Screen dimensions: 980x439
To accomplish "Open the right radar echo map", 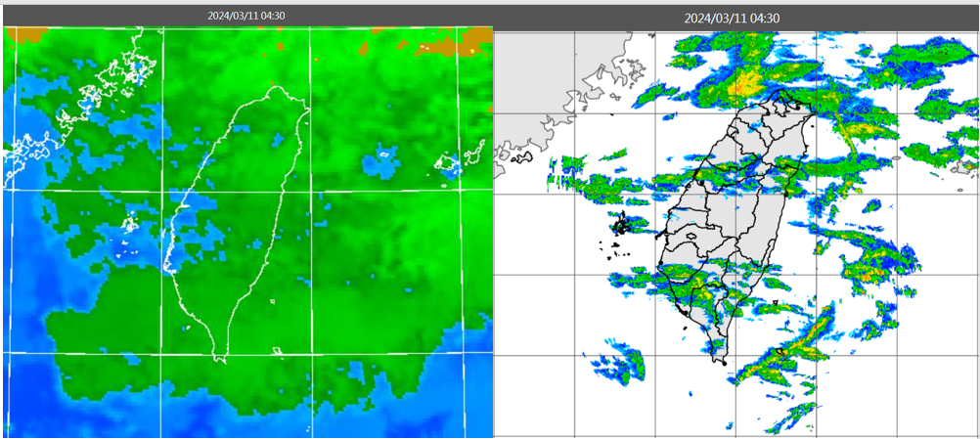I will tap(736, 235).
